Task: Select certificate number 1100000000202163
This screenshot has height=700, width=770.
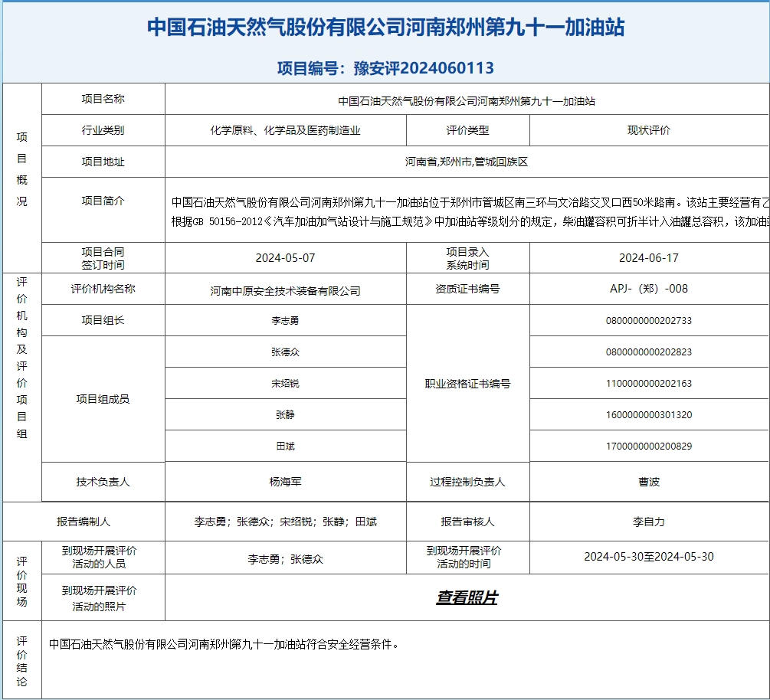Action: (x=649, y=384)
